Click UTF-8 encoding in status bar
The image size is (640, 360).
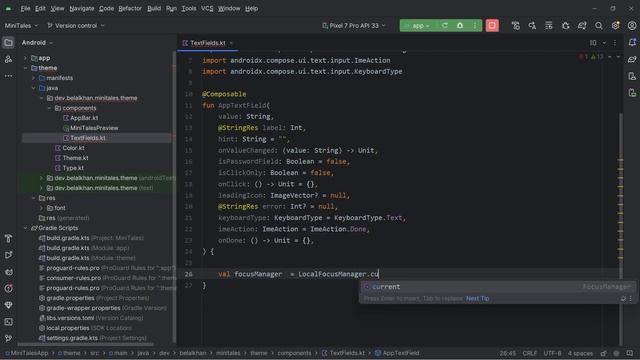point(552,353)
